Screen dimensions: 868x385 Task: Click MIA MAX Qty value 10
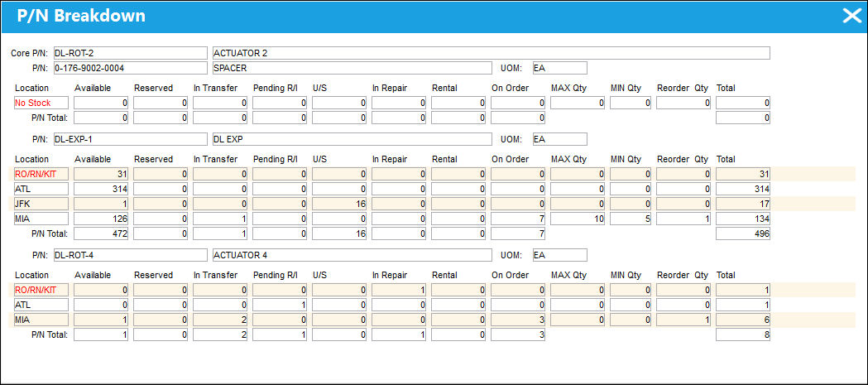pyautogui.click(x=578, y=219)
